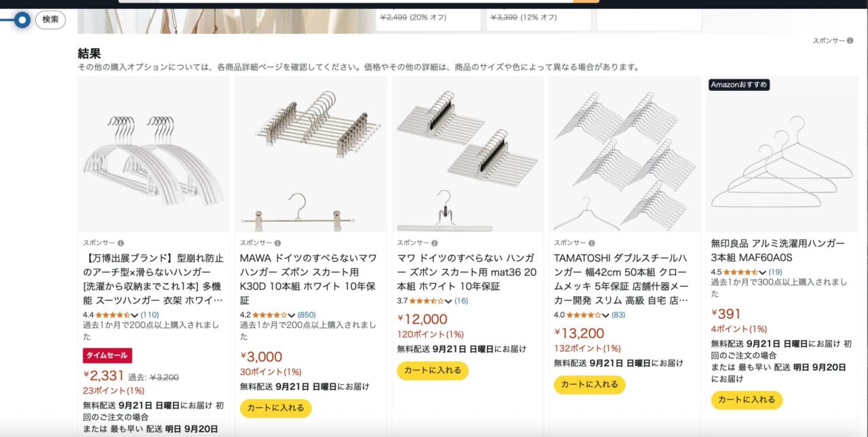
Task: Click the top-right スポンサー info icon
Action: 850,41
